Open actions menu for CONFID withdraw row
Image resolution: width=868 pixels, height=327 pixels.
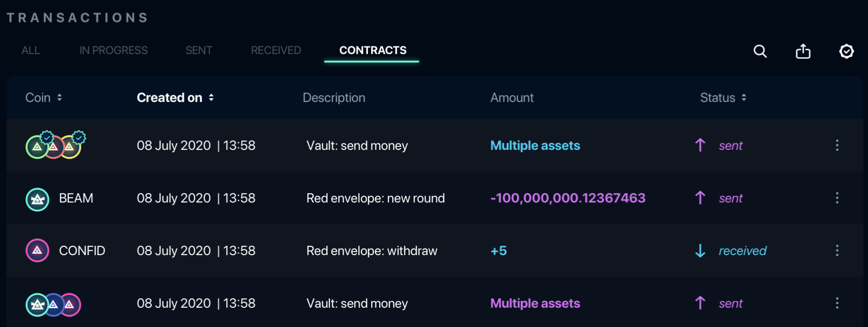coord(838,251)
